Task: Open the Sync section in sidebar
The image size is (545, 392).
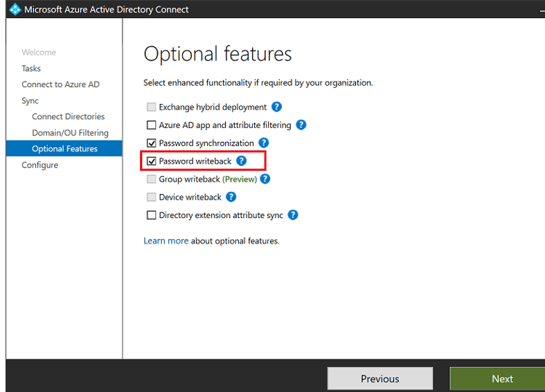Action: pos(30,100)
